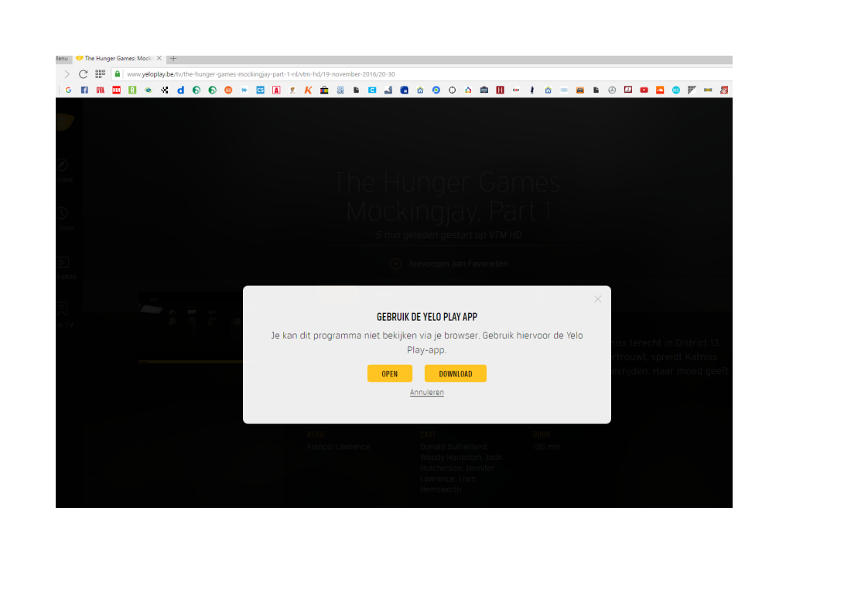Open the Mercedes star bookmark icon
Viewport: 868px width, 613px height.
tap(612, 90)
